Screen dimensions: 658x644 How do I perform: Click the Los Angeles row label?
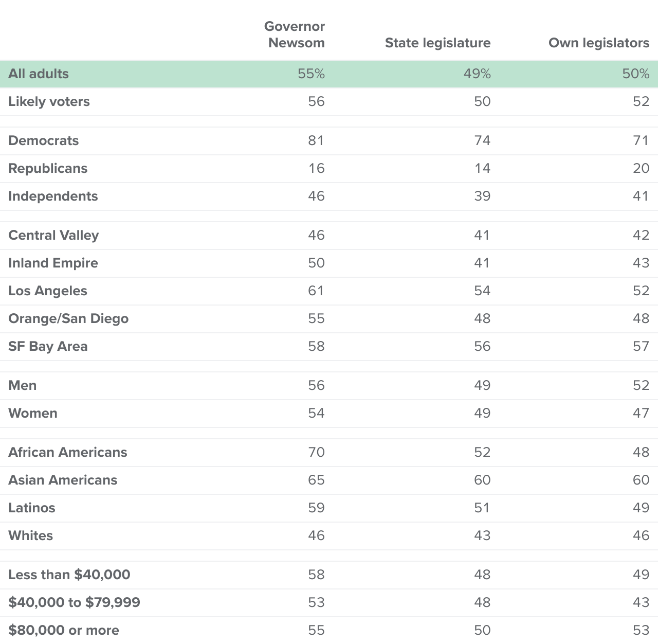point(48,291)
